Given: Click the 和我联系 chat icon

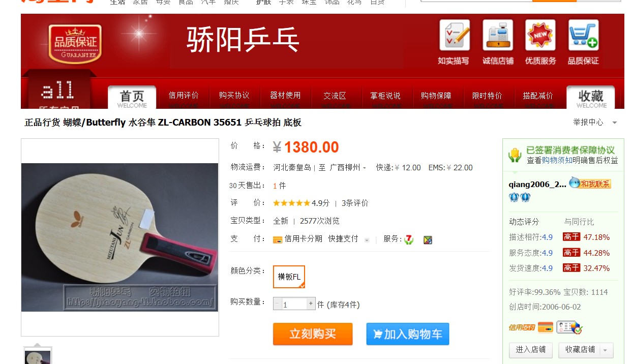Looking at the screenshot, I should pyautogui.click(x=590, y=184).
